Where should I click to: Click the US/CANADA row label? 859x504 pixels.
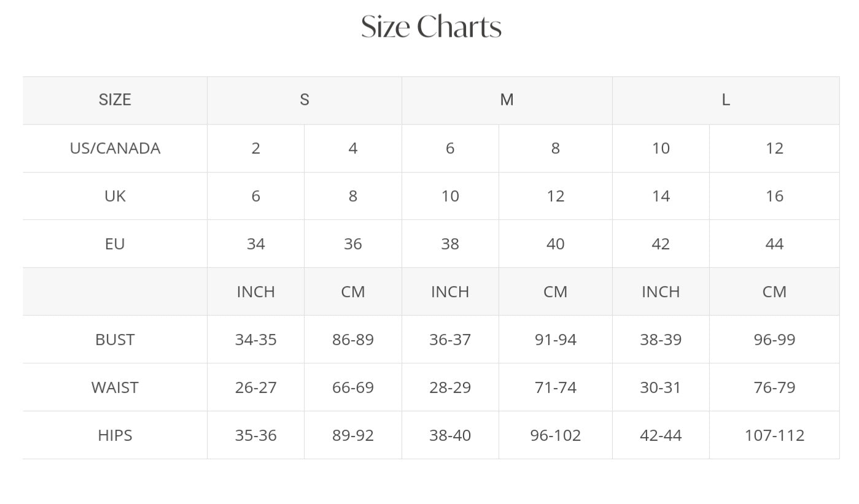click(115, 148)
